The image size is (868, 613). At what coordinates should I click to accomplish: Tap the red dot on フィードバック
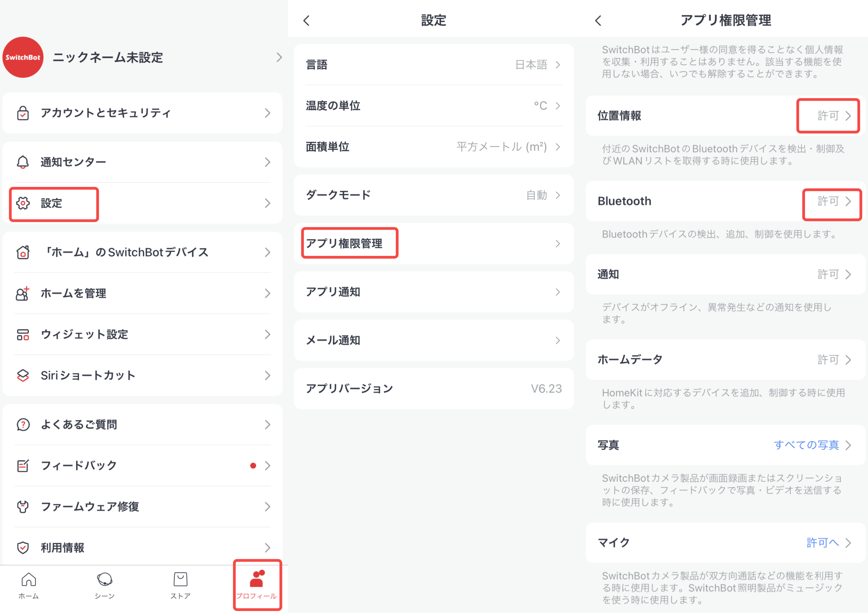pyautogui.click(x=253, y=466)
